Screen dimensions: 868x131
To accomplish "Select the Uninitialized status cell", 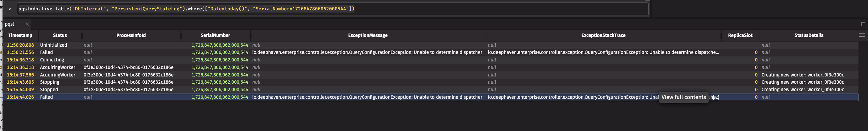I will [x=54, y=45].
